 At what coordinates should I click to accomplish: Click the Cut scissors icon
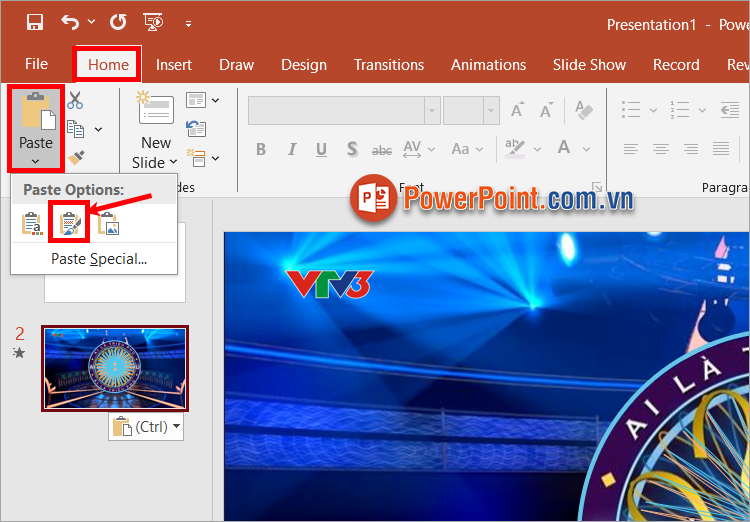[x=75, y=100]
